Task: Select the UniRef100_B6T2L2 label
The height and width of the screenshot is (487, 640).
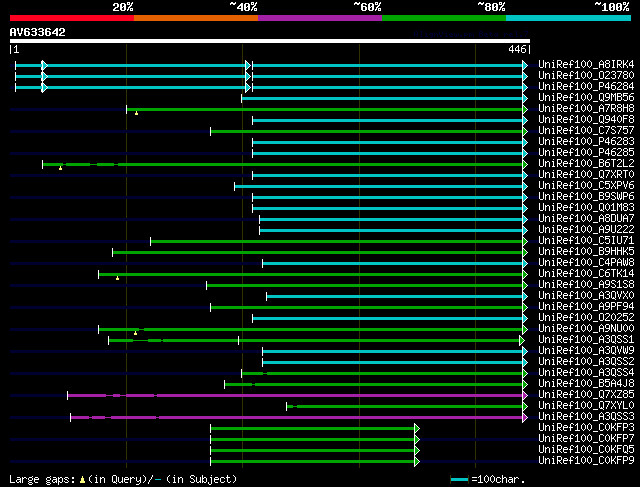Action: click(586, 164)
